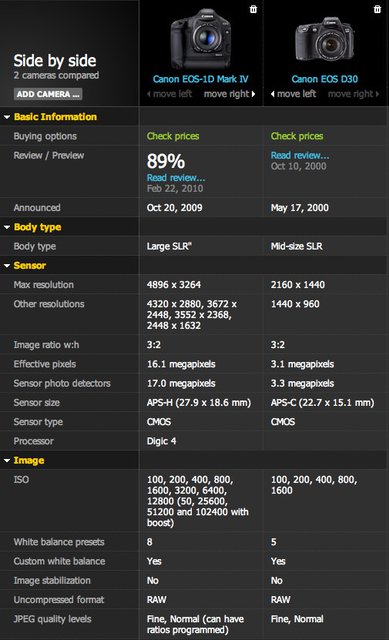Click the 'Other resolutions' row label
389x640 pixels.
tap(49, 304)
